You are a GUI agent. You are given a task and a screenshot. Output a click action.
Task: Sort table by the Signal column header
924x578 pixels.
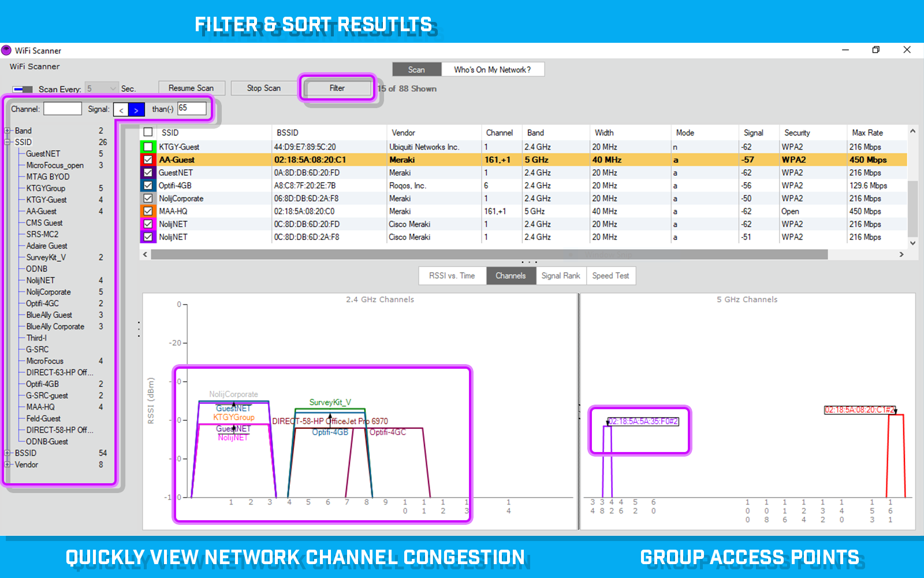(759, 132)
